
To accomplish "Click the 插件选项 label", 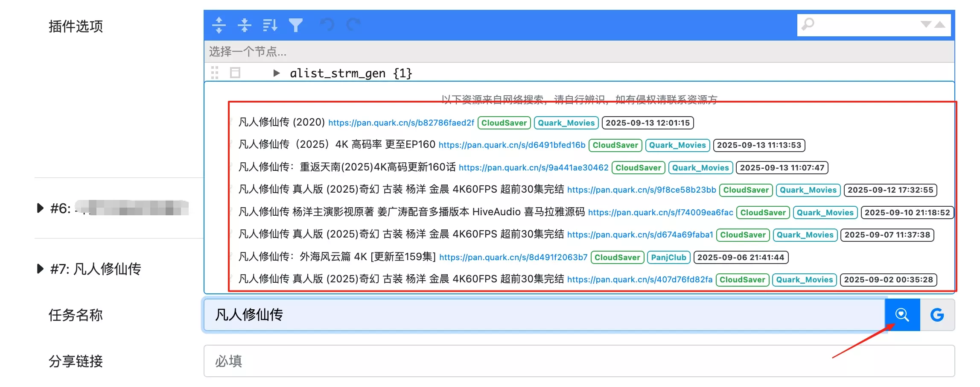I will 76,26.
